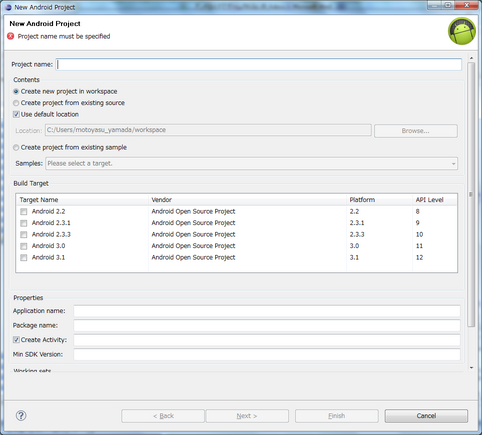This screenshot has height=435, width=482.
Task: Click the Browse button for location
Action: (416, 131)
